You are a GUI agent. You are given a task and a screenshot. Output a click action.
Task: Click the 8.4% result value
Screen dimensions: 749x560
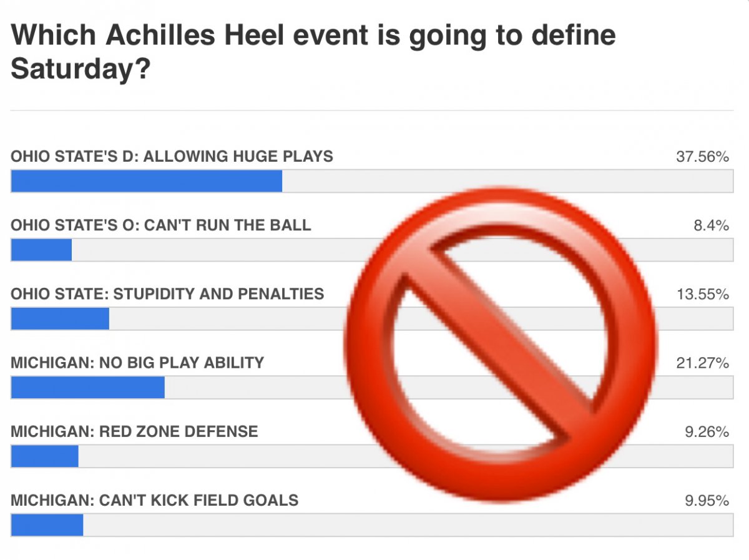coord(711,225)
